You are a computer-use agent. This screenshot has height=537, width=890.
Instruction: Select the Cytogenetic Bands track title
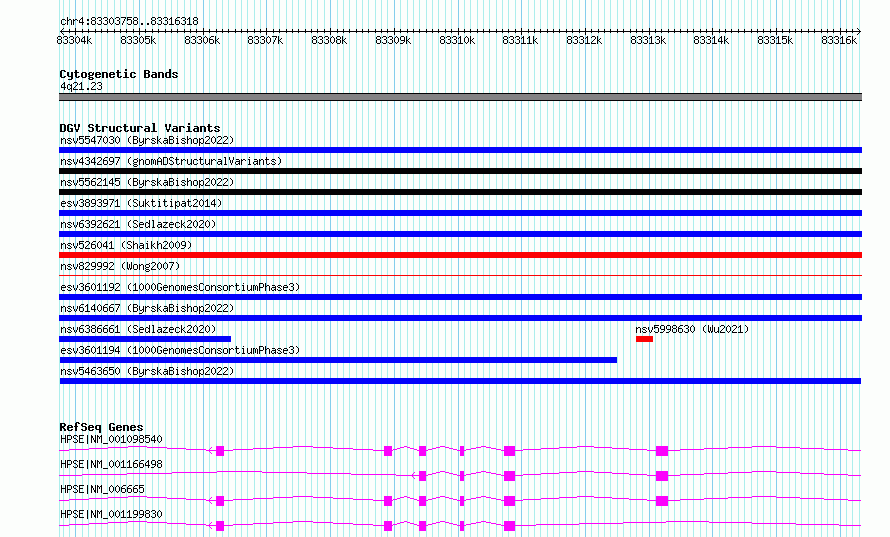pos(119,74)
